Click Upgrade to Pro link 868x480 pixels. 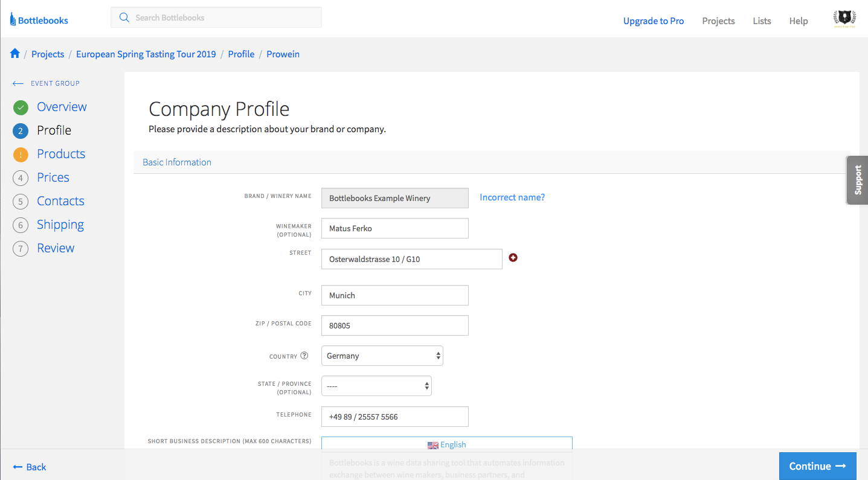[x=654, y=21]
